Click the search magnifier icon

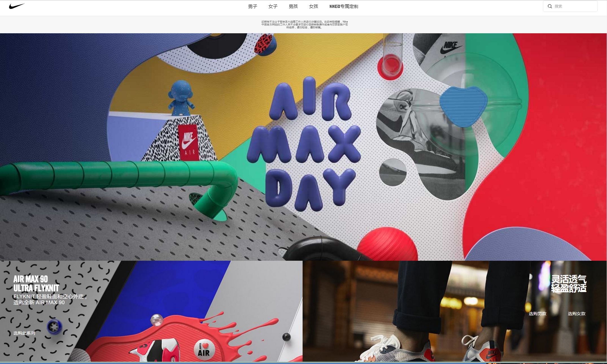click(550, 6)
